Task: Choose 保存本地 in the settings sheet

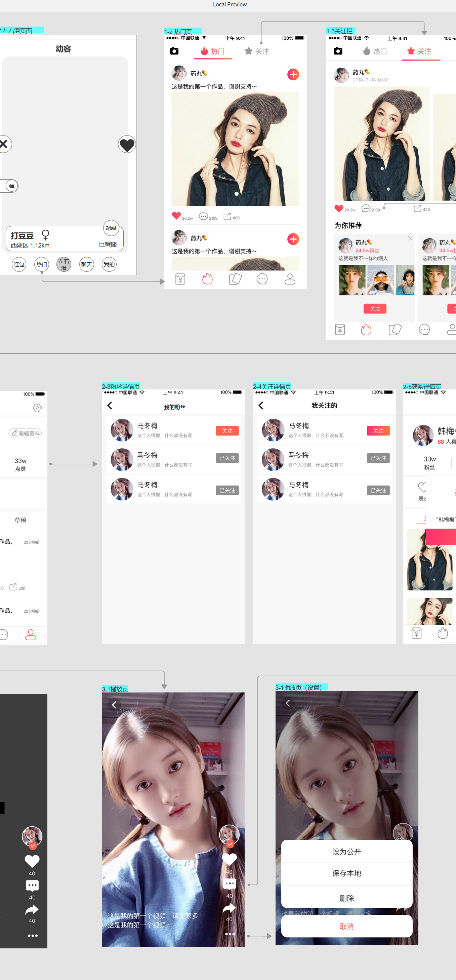Action: [346, 873]
